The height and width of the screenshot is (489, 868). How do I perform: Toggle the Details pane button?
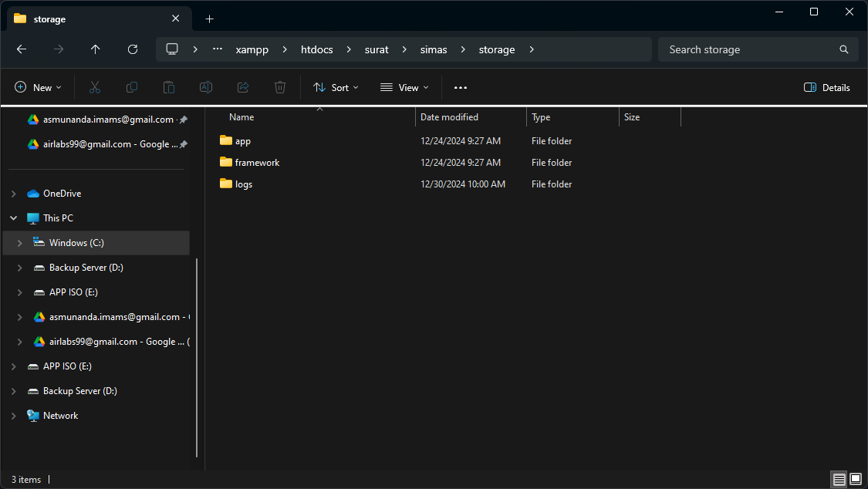pyautogui.click(x=827, y=88)
